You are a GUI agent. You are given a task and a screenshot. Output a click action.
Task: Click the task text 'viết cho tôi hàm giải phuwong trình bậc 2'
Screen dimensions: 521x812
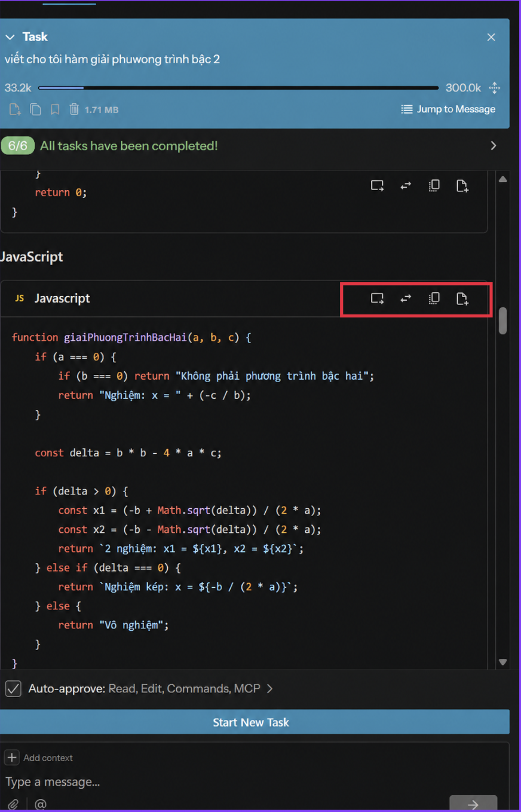(x=112, y=59)
